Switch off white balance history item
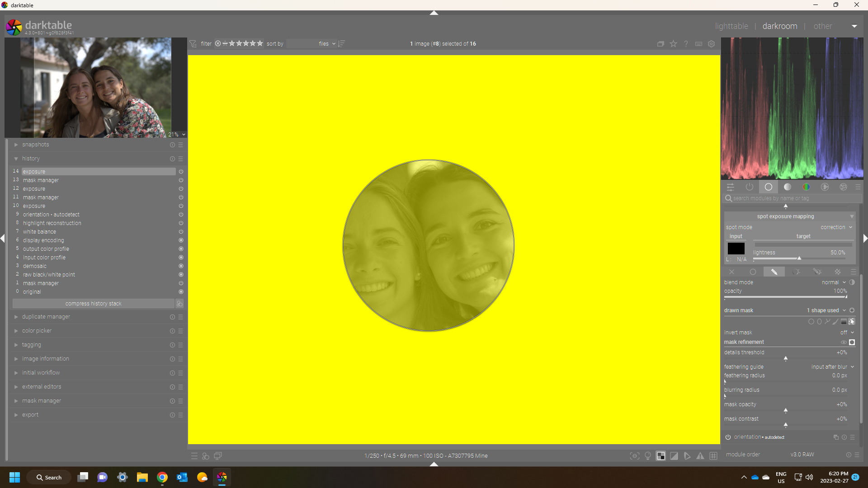 click(x=181, y=232)
